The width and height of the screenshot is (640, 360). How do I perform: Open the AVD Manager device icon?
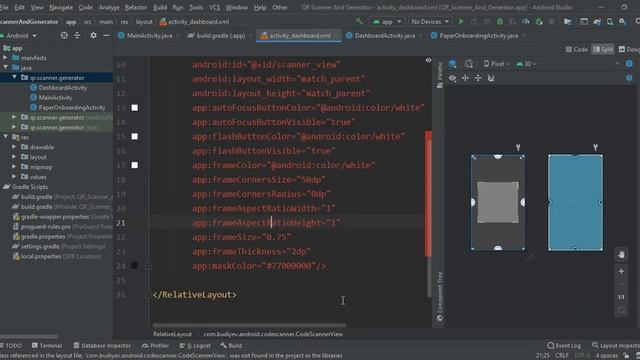[610, 21]
